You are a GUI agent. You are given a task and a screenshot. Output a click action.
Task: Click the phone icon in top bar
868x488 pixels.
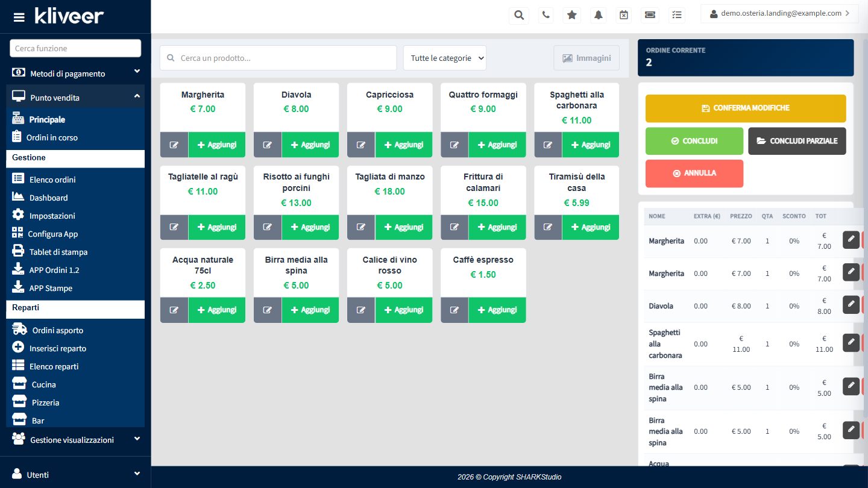546,15
